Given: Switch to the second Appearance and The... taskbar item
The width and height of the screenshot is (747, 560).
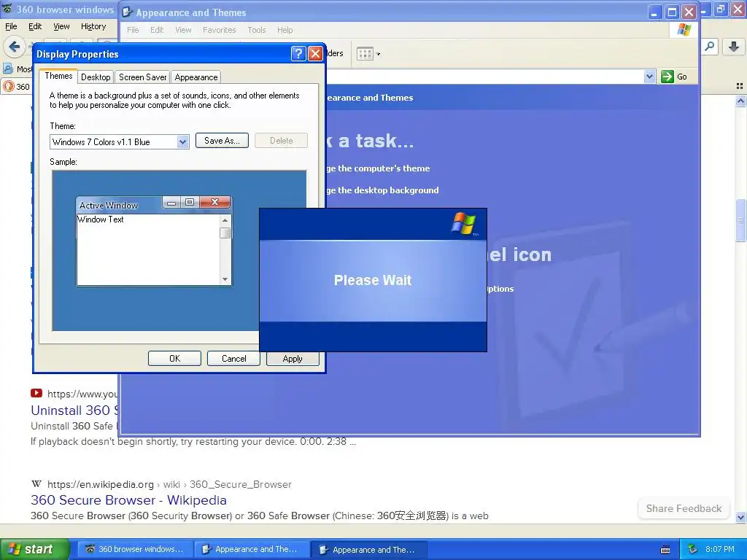Looking at the screenshot, I should click(x=368, y=550).
